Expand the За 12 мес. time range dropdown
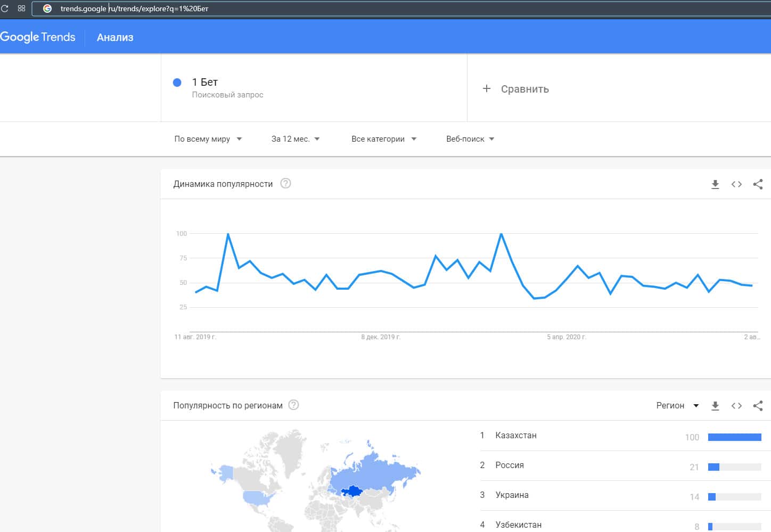This screenshot has width=771, height=532. (295, 139)
